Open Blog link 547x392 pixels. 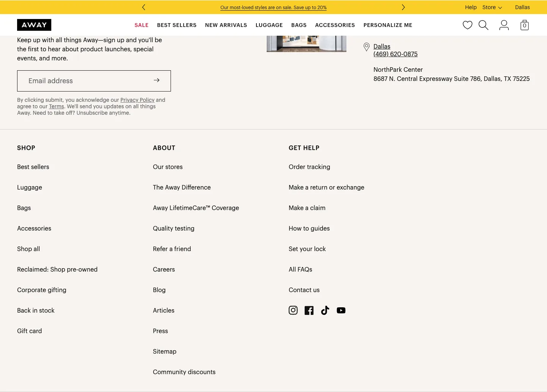[159, 290]
